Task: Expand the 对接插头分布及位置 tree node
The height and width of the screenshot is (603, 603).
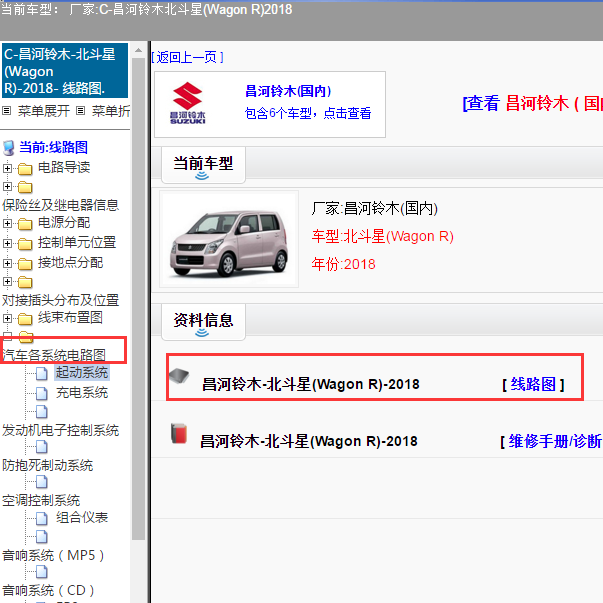Action: point(7,282)
